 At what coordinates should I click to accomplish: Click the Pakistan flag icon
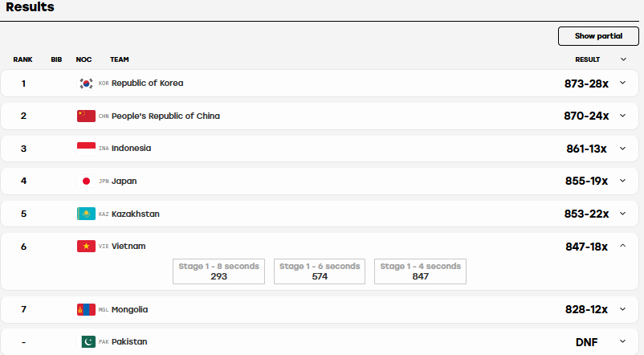86,342
